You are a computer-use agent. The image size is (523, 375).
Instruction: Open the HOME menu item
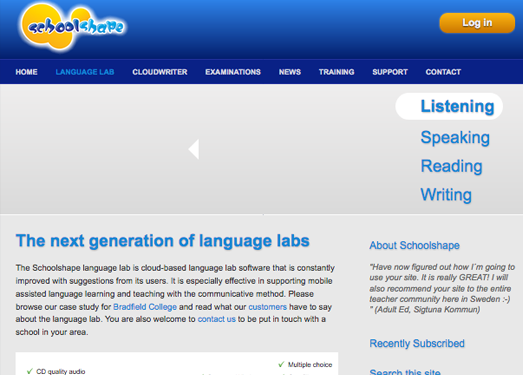[x=26, y=72]
